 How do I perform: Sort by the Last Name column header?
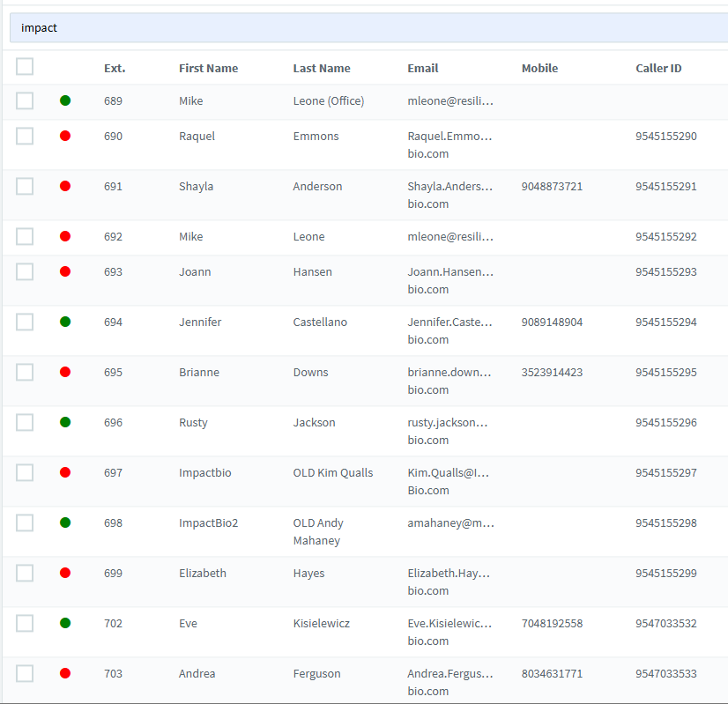[322, 68]
